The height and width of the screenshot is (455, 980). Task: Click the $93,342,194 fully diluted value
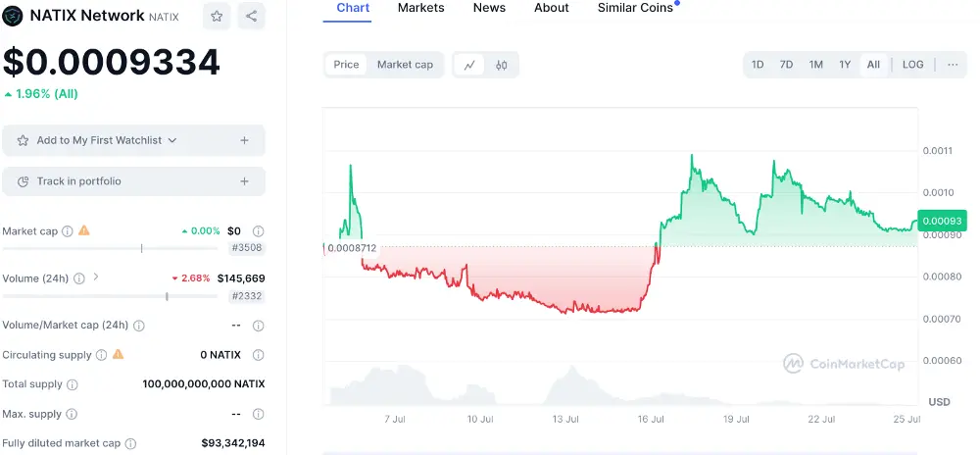click(233, 443)
